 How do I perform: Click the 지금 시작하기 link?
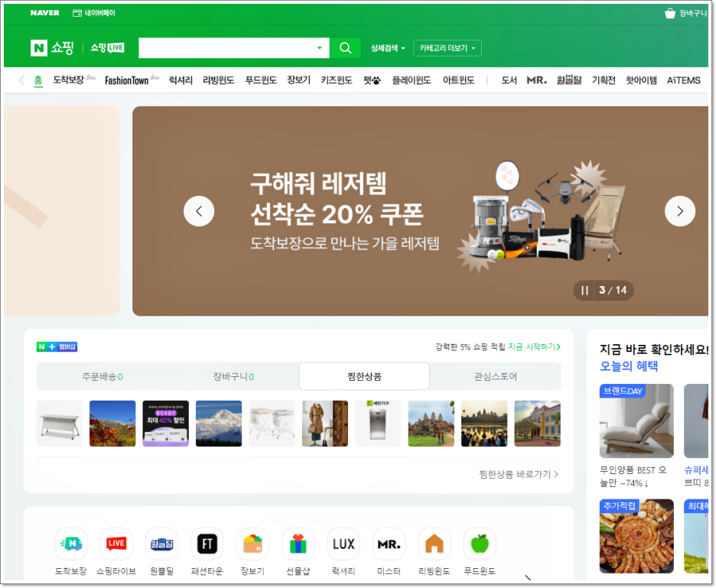click(534, 347)
